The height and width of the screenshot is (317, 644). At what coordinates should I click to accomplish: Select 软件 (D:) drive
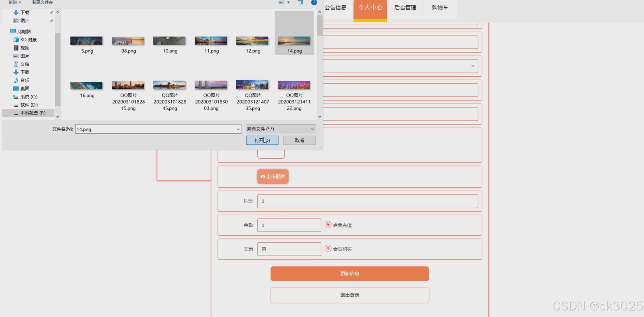tap(29, 105)
